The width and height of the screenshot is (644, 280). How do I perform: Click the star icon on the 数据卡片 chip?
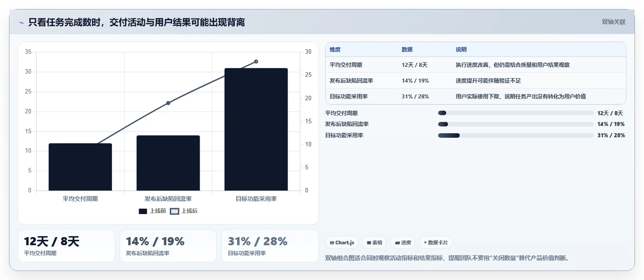click(x=425, y=243)
